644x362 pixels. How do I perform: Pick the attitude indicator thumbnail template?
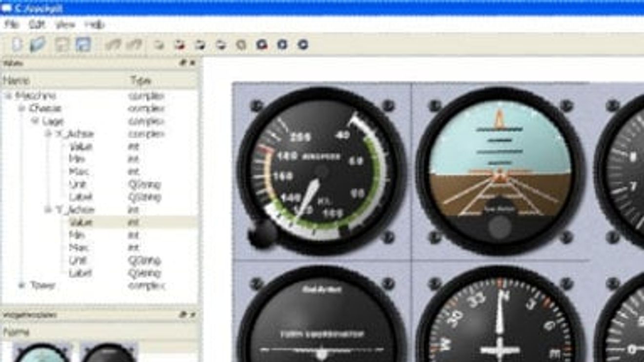pyautogui.click(x=41, y=353)
